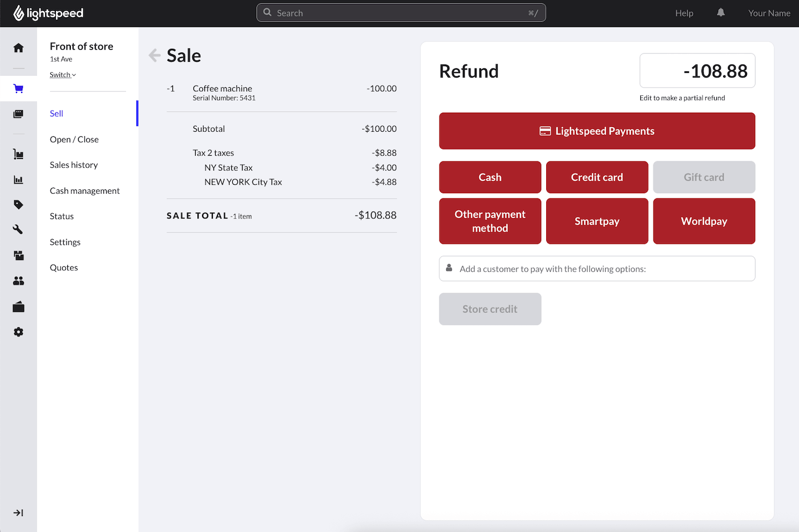
Task: Open the Switch register dropdown
Action: tap(63, 75)
